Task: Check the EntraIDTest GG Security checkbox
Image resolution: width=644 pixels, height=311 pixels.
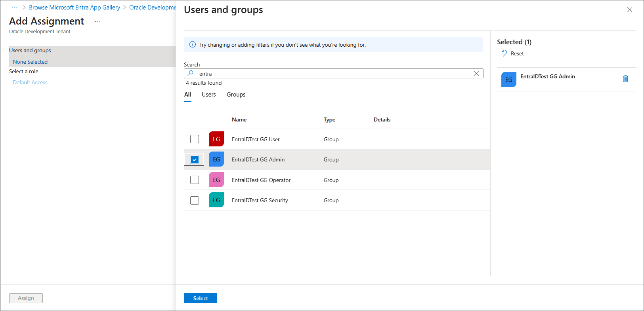Action: 195,200
